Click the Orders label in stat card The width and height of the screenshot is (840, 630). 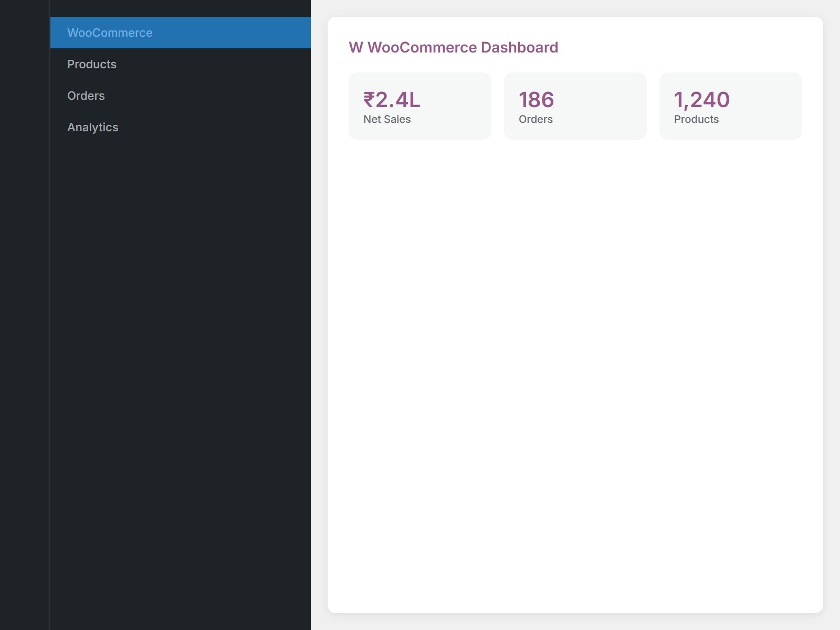pyautogui.click(x=535, y=119)
